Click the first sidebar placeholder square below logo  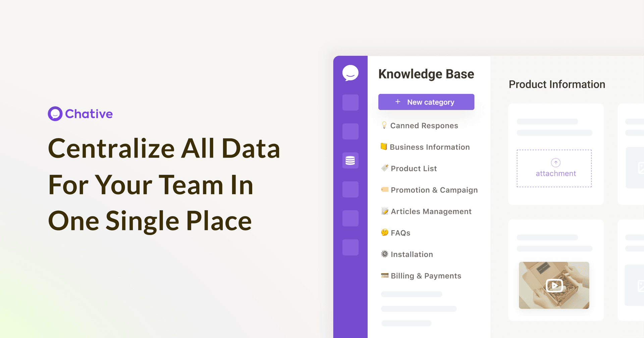350,102
